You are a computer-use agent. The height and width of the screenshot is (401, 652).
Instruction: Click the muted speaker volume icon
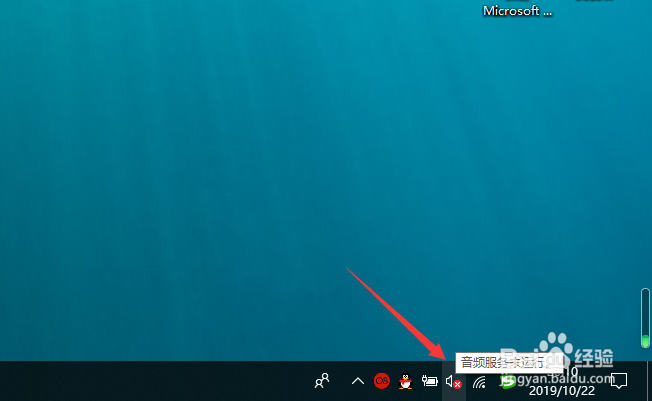point(454,381)
